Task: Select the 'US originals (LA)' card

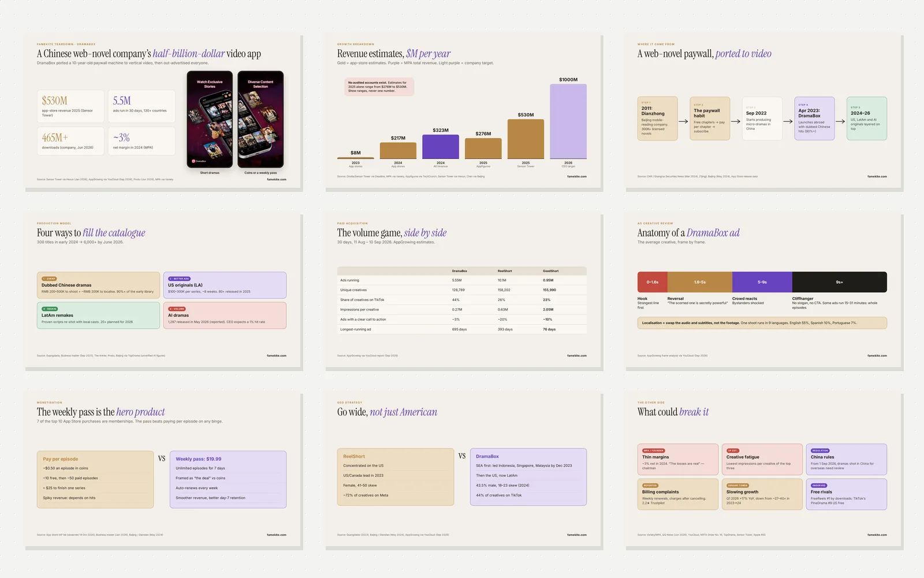Action: tap(225, 285)
